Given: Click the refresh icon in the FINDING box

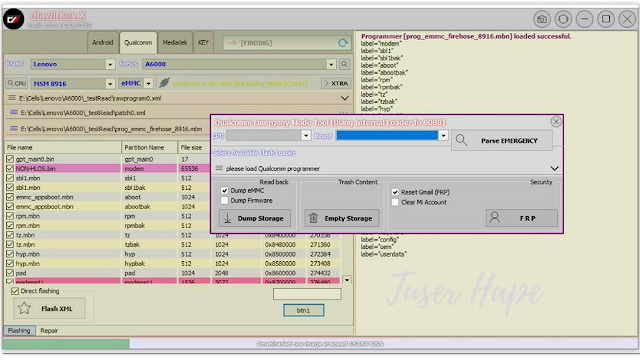Looking at the screenshot, I should tap(343, 43).
